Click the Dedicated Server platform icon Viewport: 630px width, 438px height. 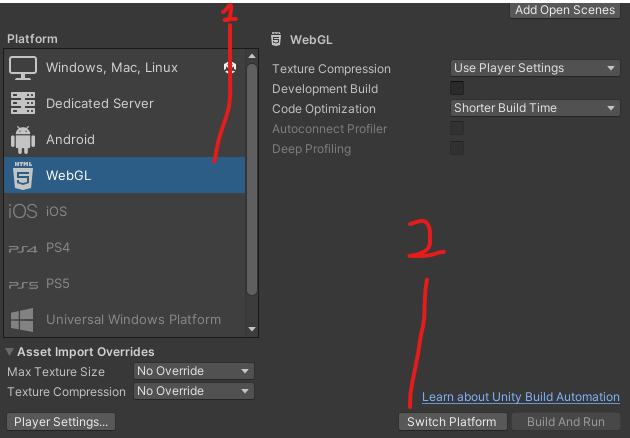click(x=22, y=104)
